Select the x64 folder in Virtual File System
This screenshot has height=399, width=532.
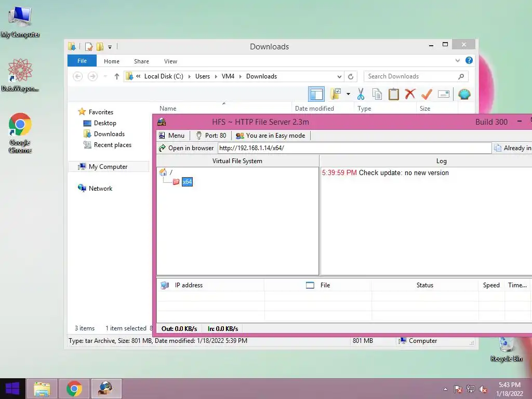pos(187,182)
